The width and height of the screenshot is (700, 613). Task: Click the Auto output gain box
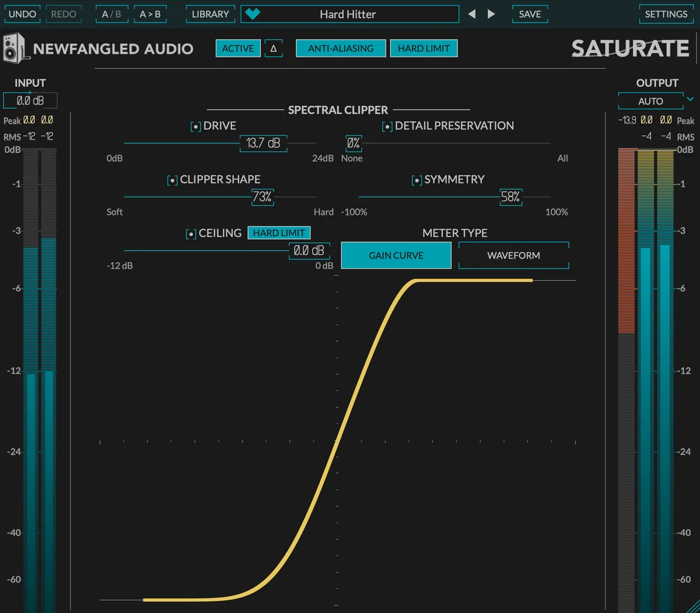pyautogui.click(x=650, y=101)
